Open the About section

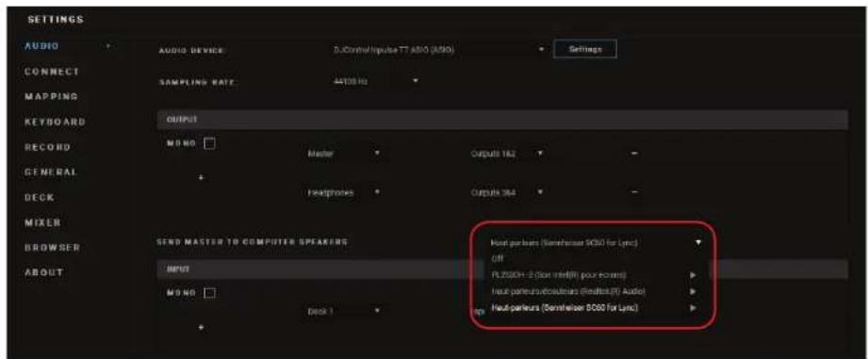click(43, 272)
